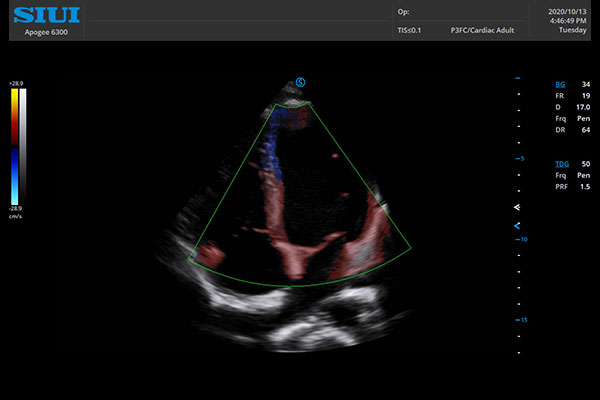Select the TDG parameter label
Image resolution: width=600 pixels, height=400 pixels.
click(562, 164)
